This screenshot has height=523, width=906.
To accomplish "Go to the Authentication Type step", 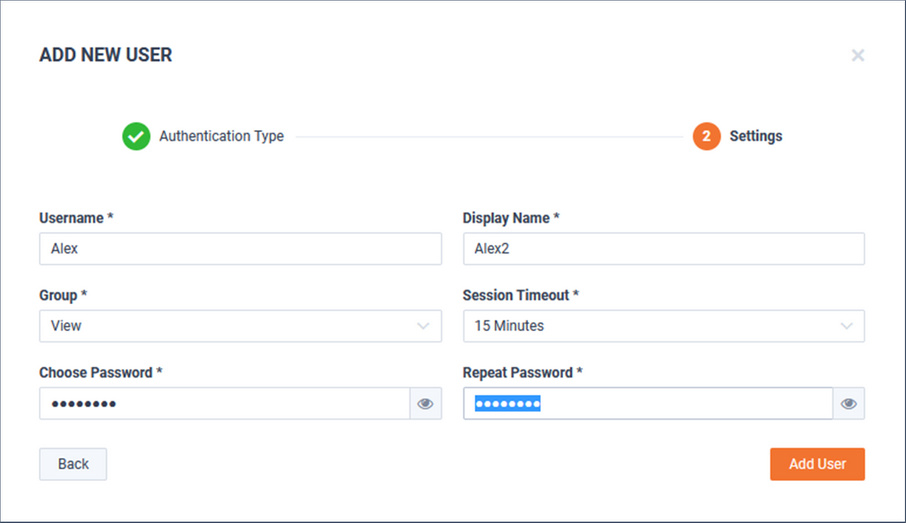I will (x=221, y=136).
